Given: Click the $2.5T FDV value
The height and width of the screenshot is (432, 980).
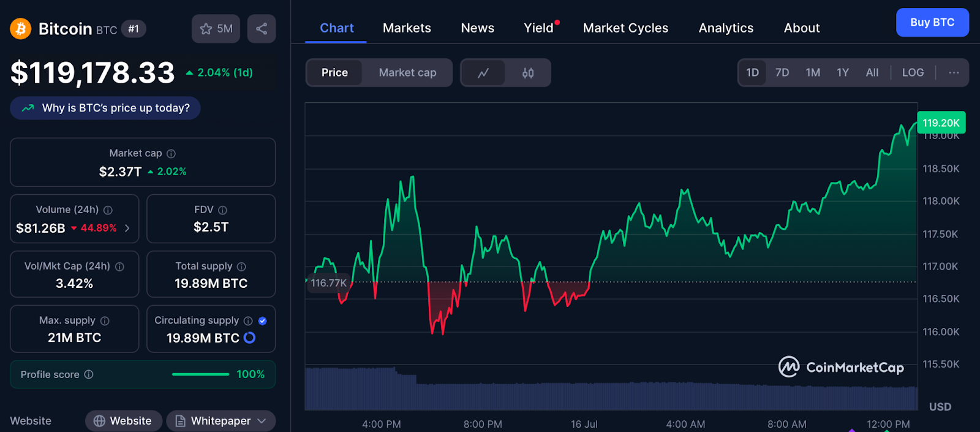Looking at the screenshot, I should pos(211,227).
